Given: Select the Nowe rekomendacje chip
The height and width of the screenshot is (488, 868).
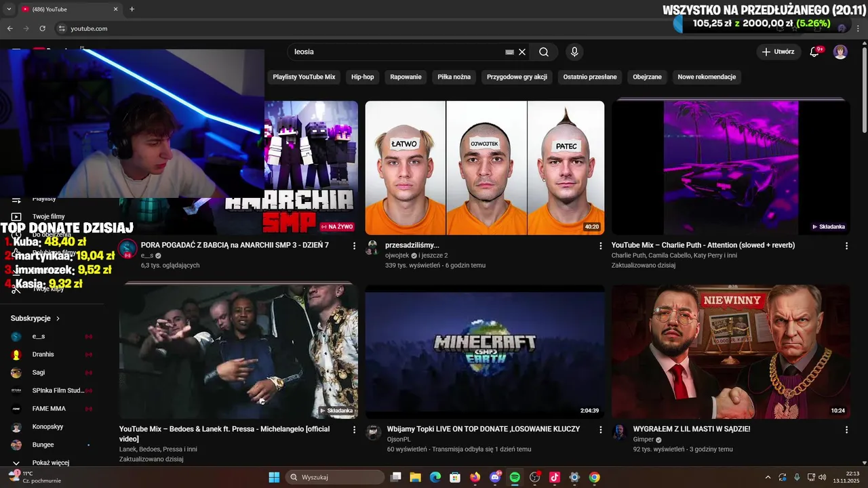Looking at the screenshot, I should [x=707, y=77].
